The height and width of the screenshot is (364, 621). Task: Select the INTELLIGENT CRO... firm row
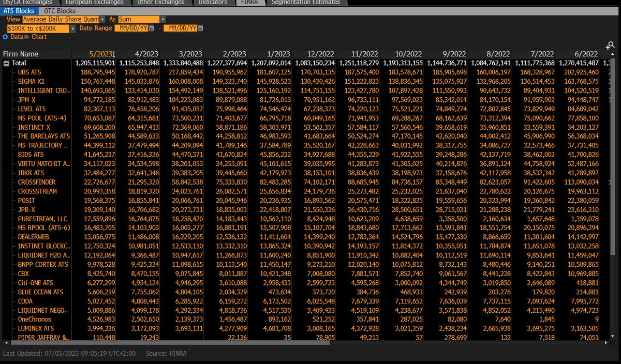click(x=43, y=90)
